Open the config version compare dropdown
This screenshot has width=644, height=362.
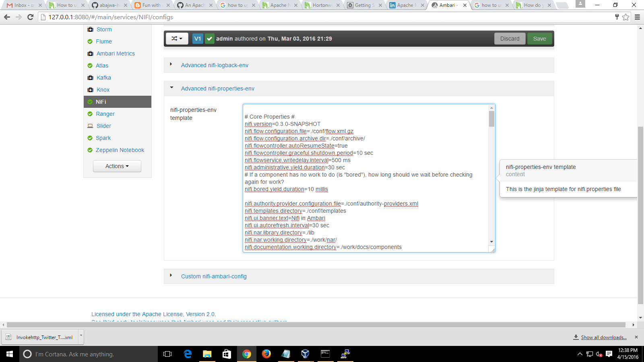(x=177, y=39)
